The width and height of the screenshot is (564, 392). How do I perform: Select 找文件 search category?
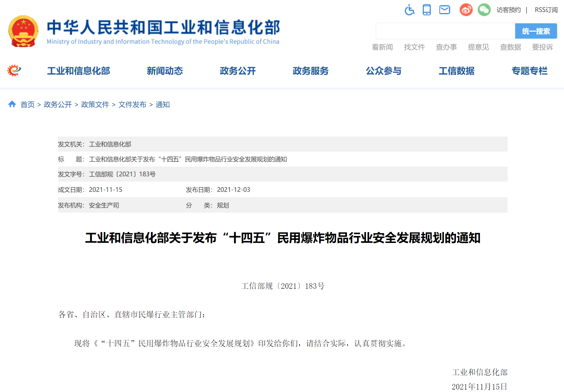tap(414, 47)
